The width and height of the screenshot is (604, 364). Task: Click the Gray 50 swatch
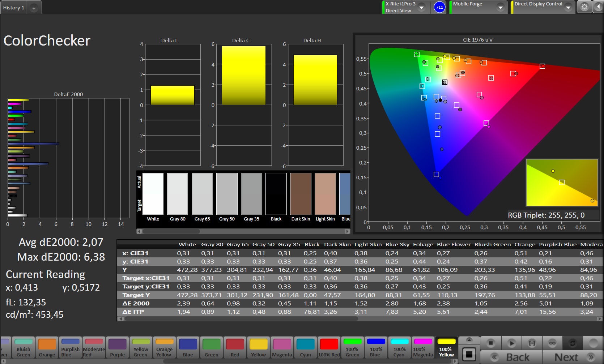point(227,194)
